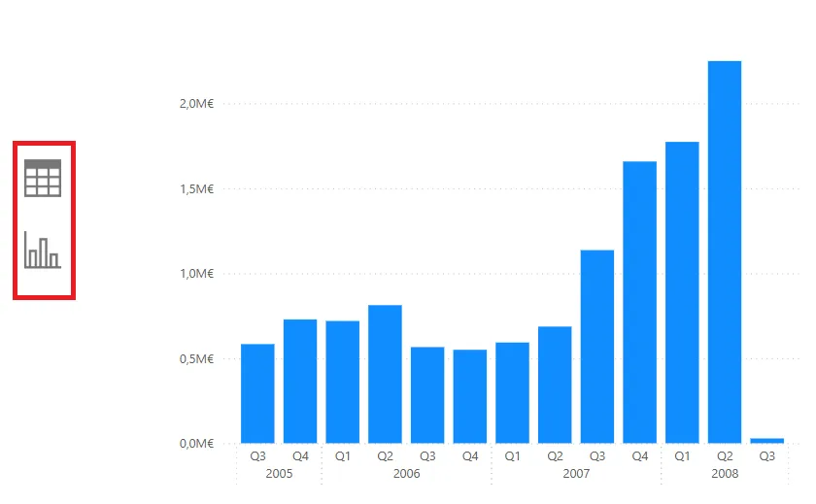
Task: Click the 2007 year axis label
Action: 576,474
